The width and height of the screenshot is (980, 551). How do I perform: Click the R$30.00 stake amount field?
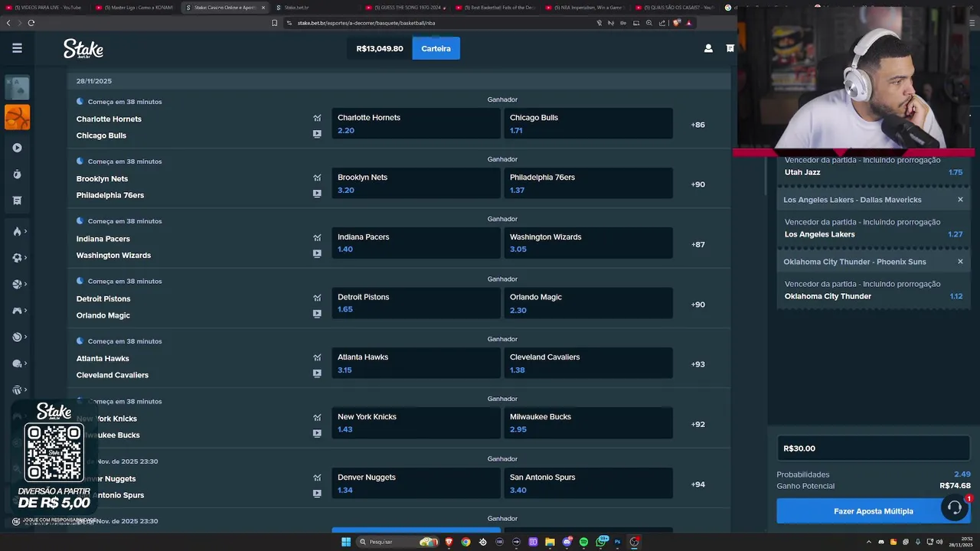coord(874,448)
